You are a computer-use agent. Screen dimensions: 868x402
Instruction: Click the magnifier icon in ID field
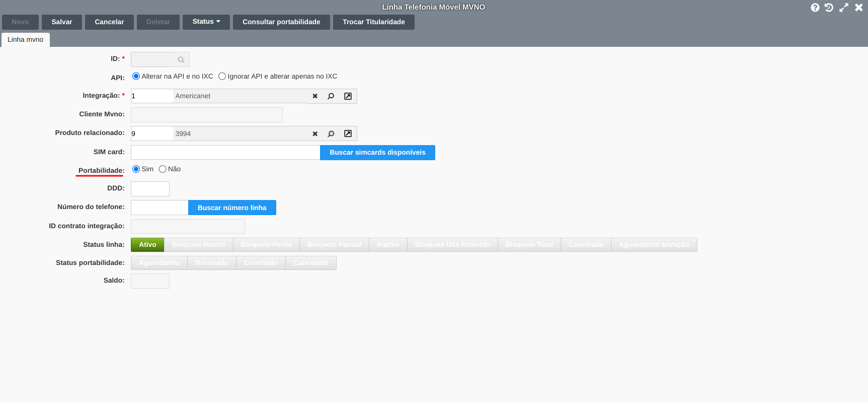point(181,60)
